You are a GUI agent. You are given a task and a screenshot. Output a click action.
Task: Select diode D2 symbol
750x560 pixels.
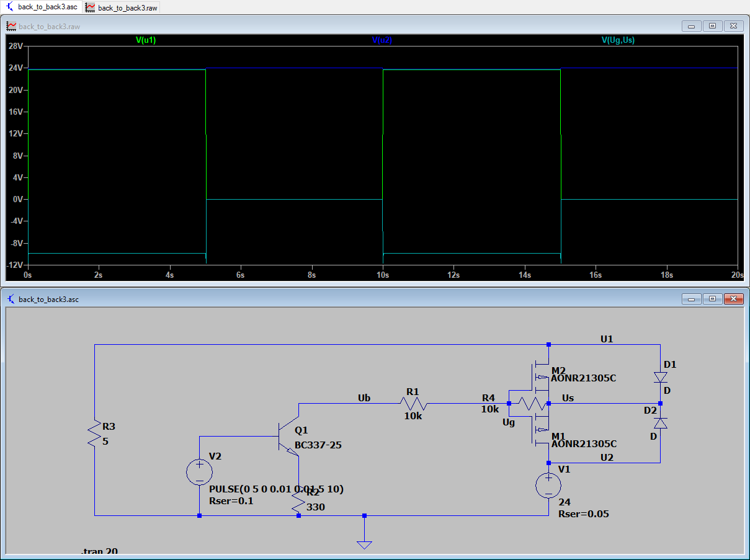tap(661, 423)
